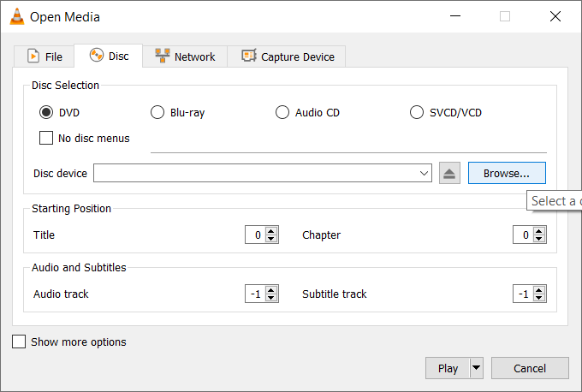Decrease the Chapter spinner value
Image resolution: width=582 pixels, height=392 pixels.
(x=540, y=239)
